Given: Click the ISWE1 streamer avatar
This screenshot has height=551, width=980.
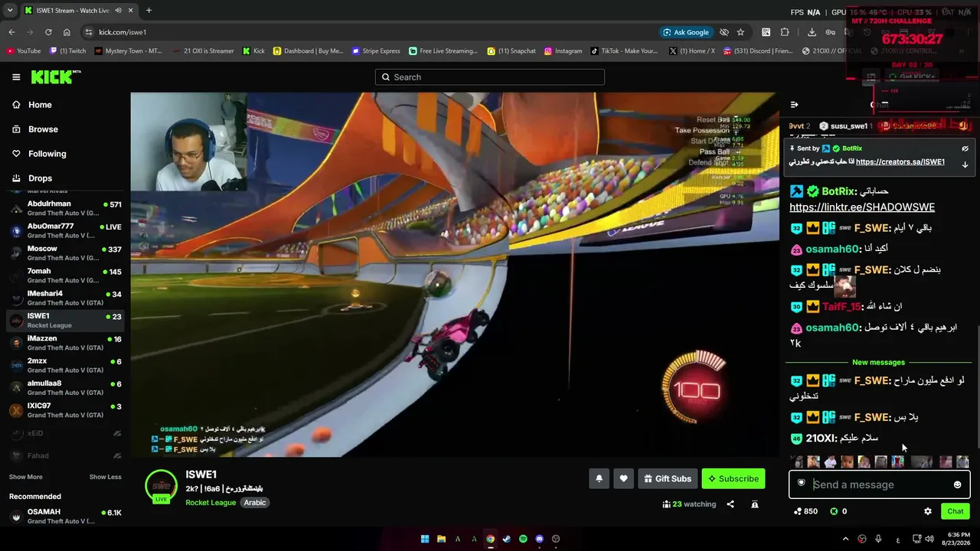Looking at the screenshot, I should pyautogui.click(x=161, y=485).
